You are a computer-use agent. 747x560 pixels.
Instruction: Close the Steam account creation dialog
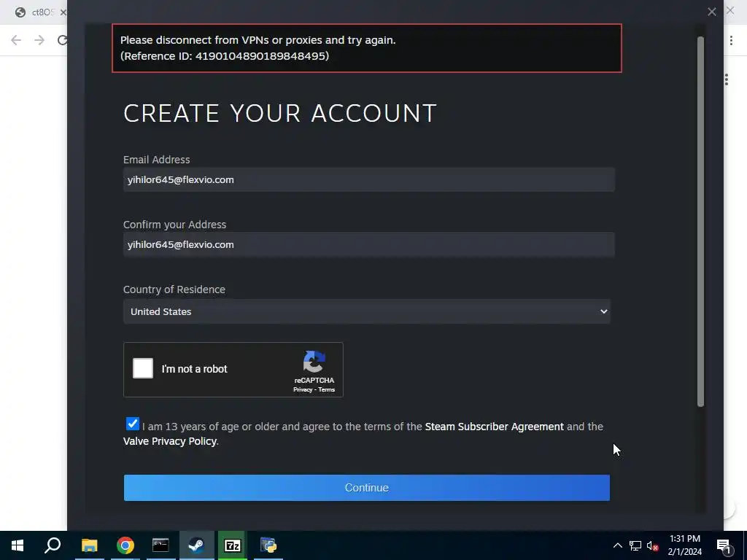[712, 12]
